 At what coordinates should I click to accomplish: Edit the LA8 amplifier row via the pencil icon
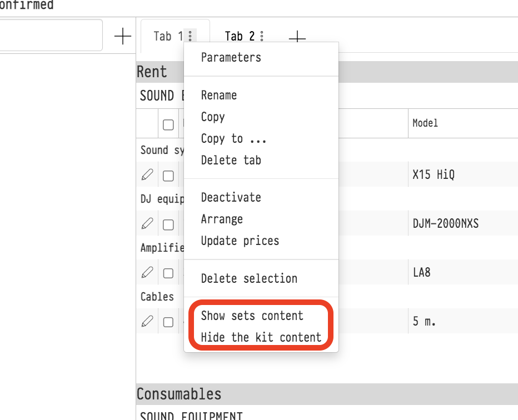click(147, 272)
